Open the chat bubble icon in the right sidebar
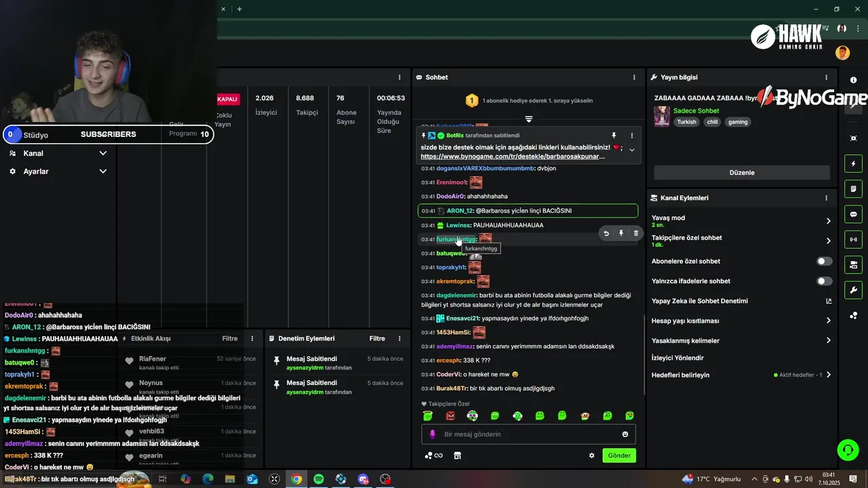The height and width of the screenshot is (488, 868). (x=853, y=214)
